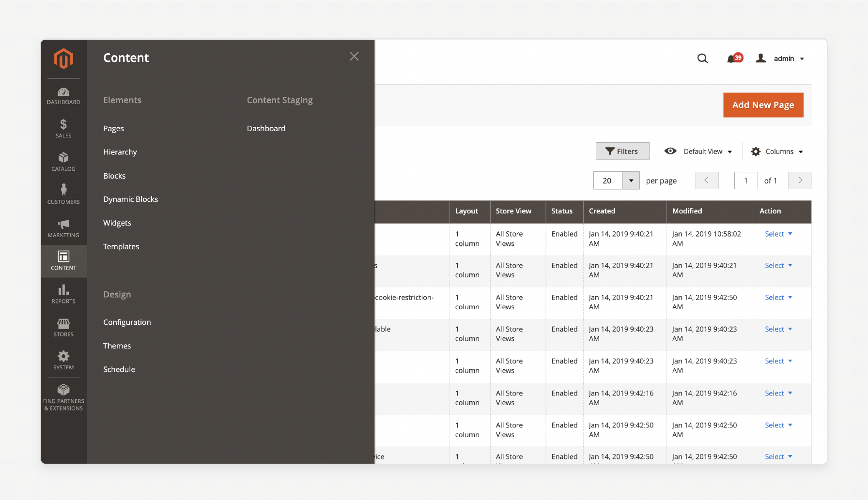Open the Marketing sidebar menu
868x500 pixels.
[x=63, y=228]
